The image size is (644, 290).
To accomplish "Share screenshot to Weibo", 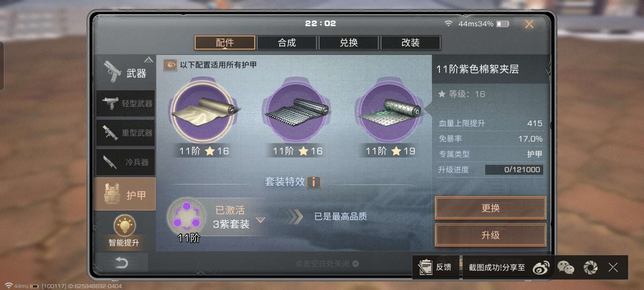I will (x=541, y=267).
